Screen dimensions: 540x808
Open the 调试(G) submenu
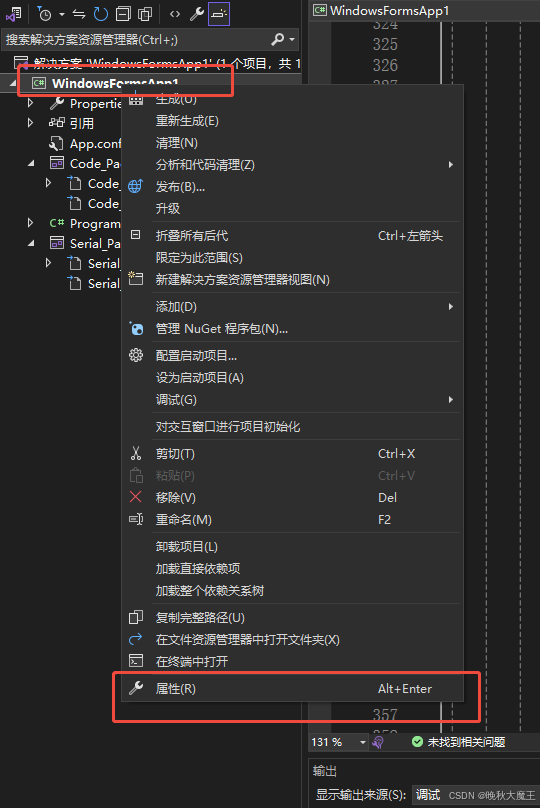[292, 400]
